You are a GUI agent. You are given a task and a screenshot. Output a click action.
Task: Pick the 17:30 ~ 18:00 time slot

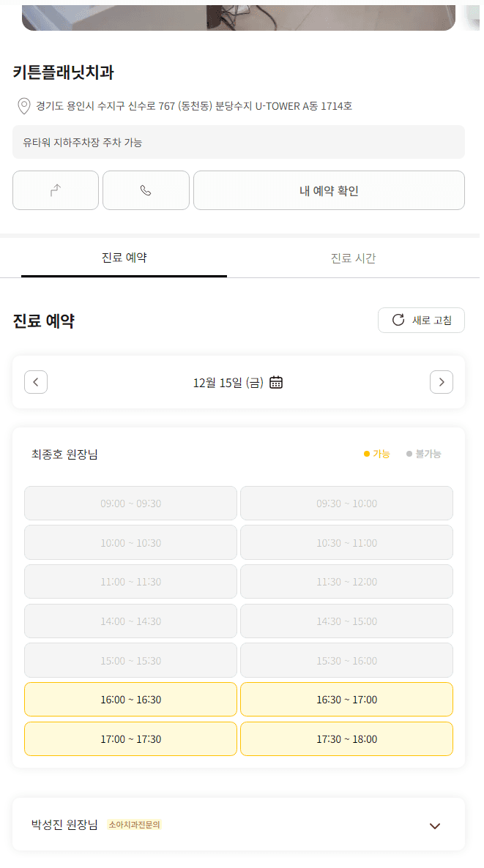click(x=346, y=739)
